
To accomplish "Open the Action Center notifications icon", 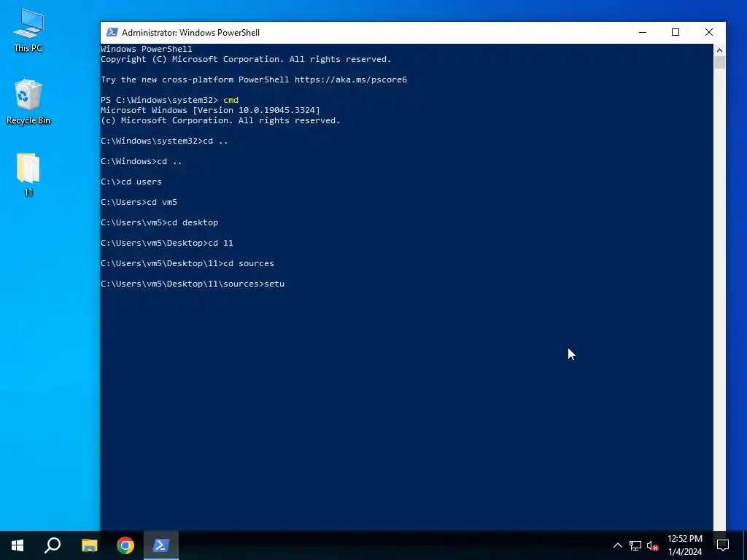I will (723, 545).
